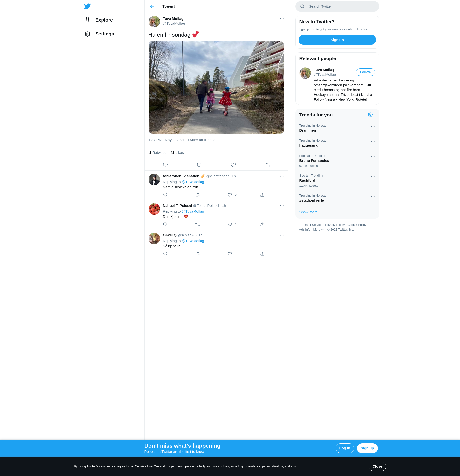Image resolution: width=460 pixels, height=476 pixels.
Task: Retweet the 'Den Kjolen !' reply
Action: (x=197, y=224)
